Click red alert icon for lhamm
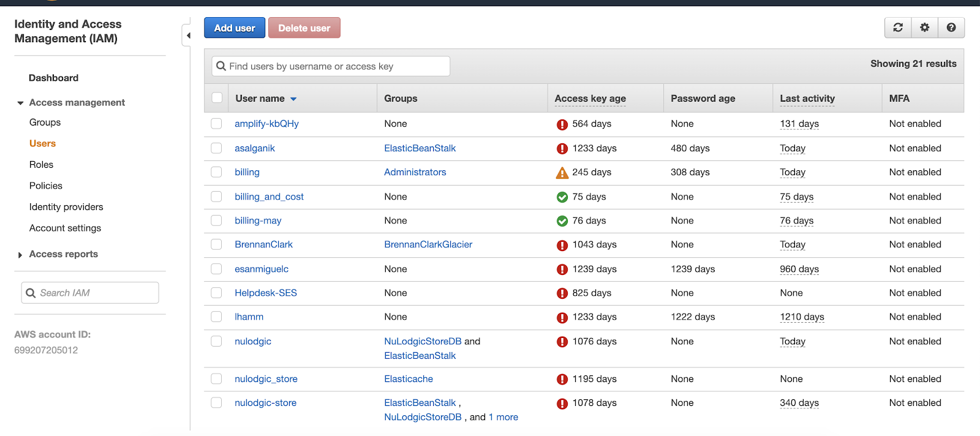This screenshot has width=980, height=436. [562, 317]
